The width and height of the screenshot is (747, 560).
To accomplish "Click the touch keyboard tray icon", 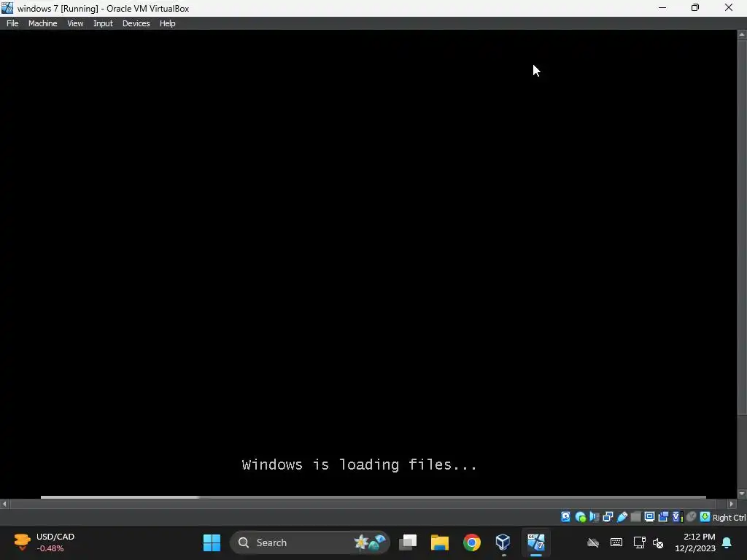I will coord(616,542).
